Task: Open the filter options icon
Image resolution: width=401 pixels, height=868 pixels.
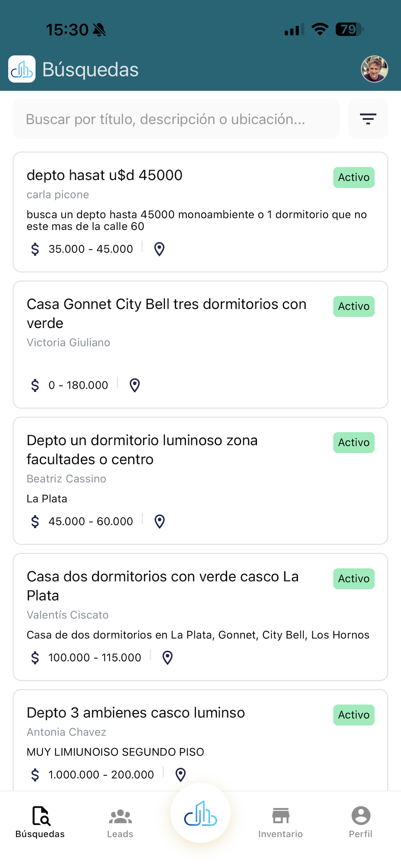Action: [368, 119]
